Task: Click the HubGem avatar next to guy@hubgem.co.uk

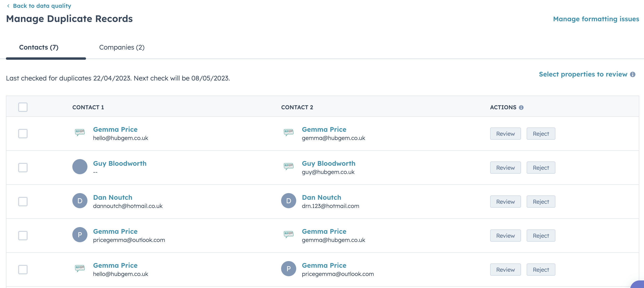Action: tap(288, 166)
